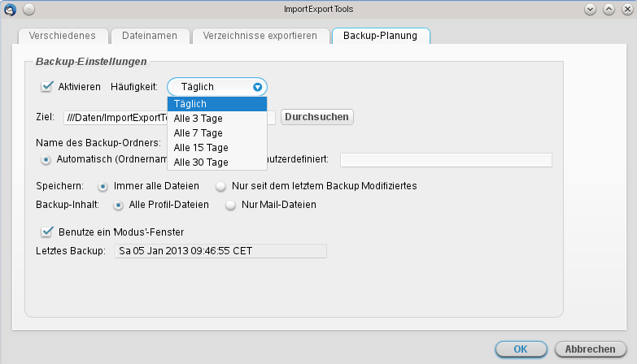Image resolution: width=637 pixels, height=364 pixels.
Task: Click the Durchsuchen button
Action: [x=316, y=117]
